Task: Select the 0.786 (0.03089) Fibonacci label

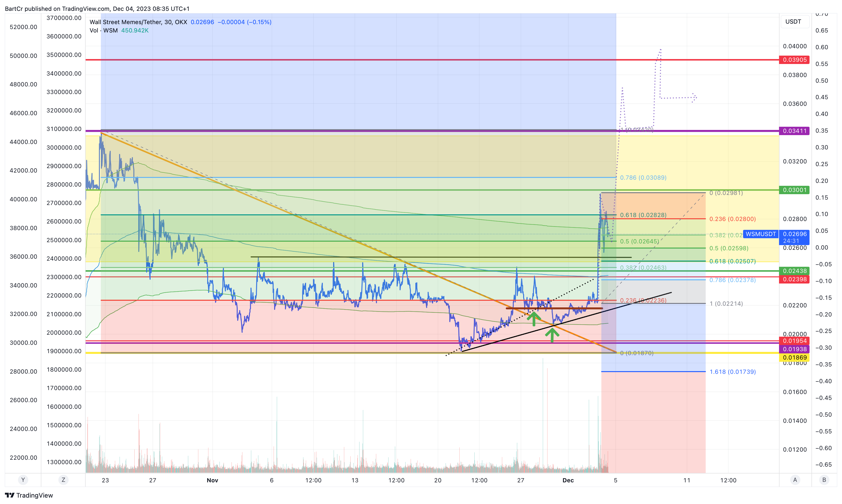Action: click(x=643, y=178)
